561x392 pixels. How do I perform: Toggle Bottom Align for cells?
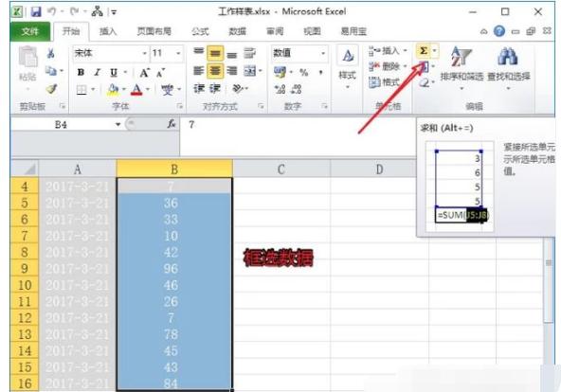(x=232, y=54)
